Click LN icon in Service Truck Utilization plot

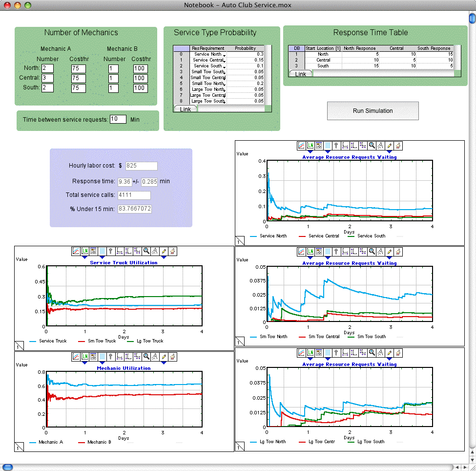coord(84,251)
